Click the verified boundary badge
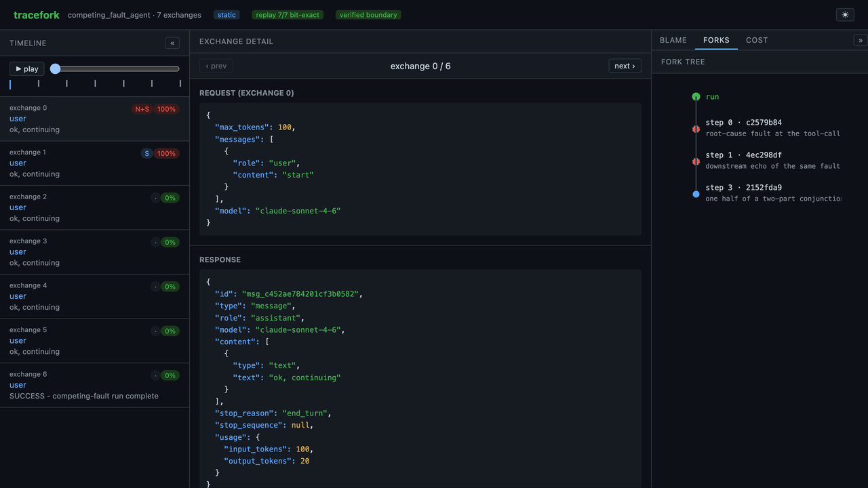Viewport: 868px width, 488px height. (x=368, y=15)
